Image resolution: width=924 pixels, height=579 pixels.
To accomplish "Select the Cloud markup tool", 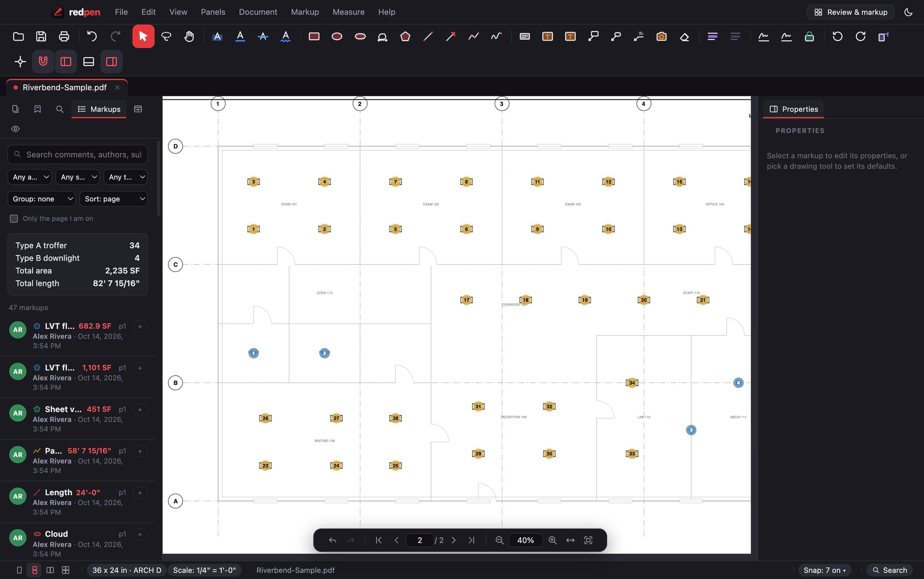I will tap(360, 37).
